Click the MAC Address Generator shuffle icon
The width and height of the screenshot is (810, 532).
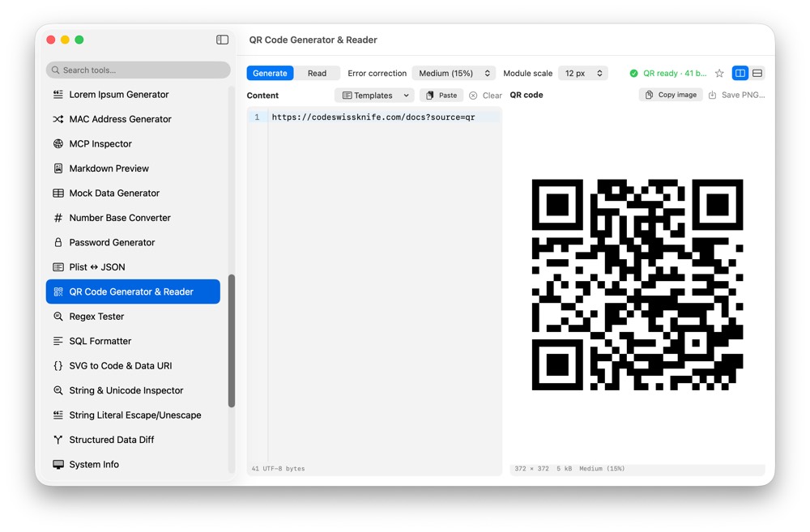58,119
